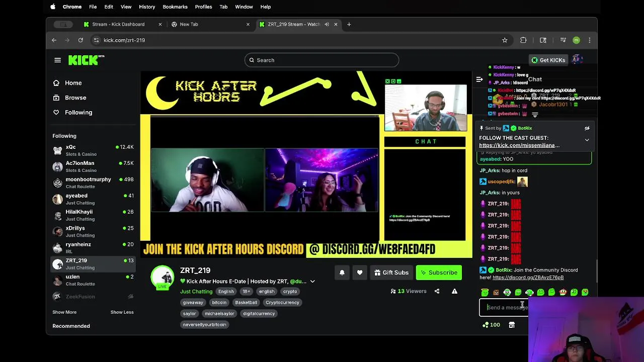Image resolution: width=644 pixels, height=362 pixels.
Task: Open xQc channel in Following list
Action: [x=93, y=150]
